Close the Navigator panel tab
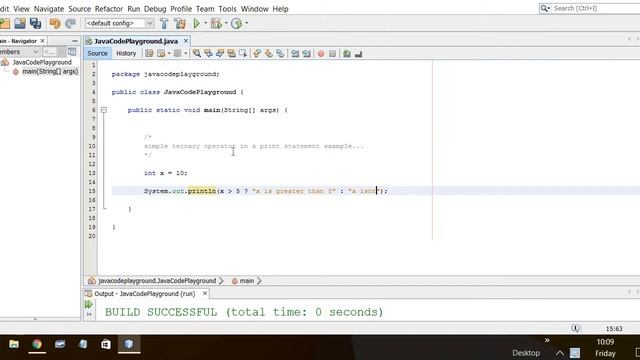The height and width of the screenshot is (360, 640). [x=42, y=41]
